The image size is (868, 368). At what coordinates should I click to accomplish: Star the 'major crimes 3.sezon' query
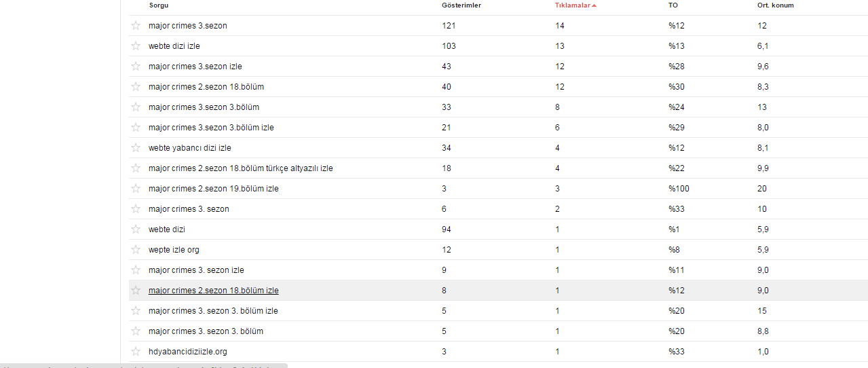(136, 26)
